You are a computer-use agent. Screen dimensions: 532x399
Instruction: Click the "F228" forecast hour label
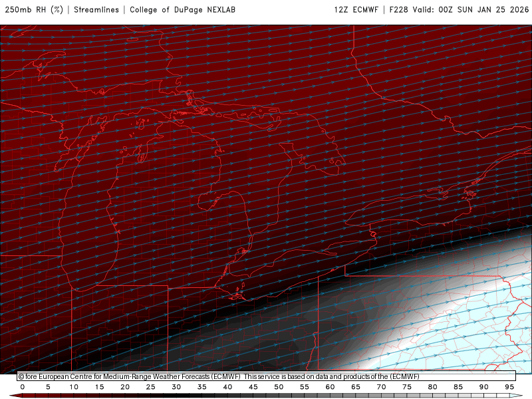[x=398, y=10]
